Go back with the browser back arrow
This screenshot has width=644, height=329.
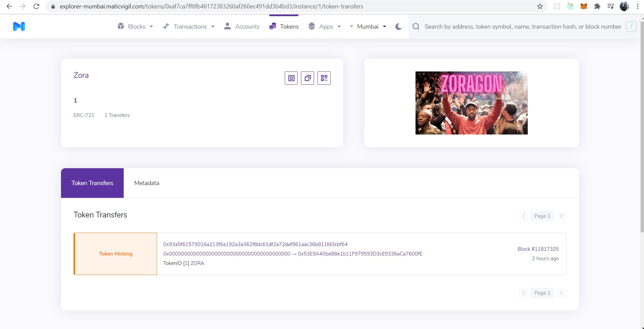click(9, 6)
